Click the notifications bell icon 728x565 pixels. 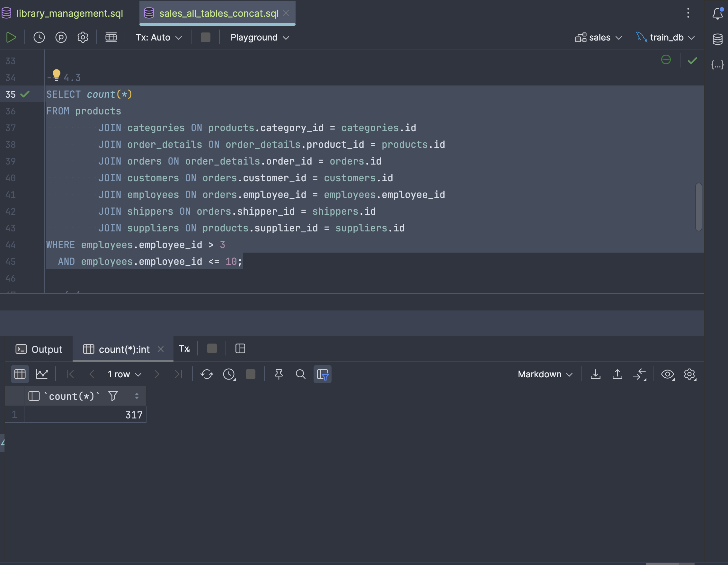[x=717, y=14]
